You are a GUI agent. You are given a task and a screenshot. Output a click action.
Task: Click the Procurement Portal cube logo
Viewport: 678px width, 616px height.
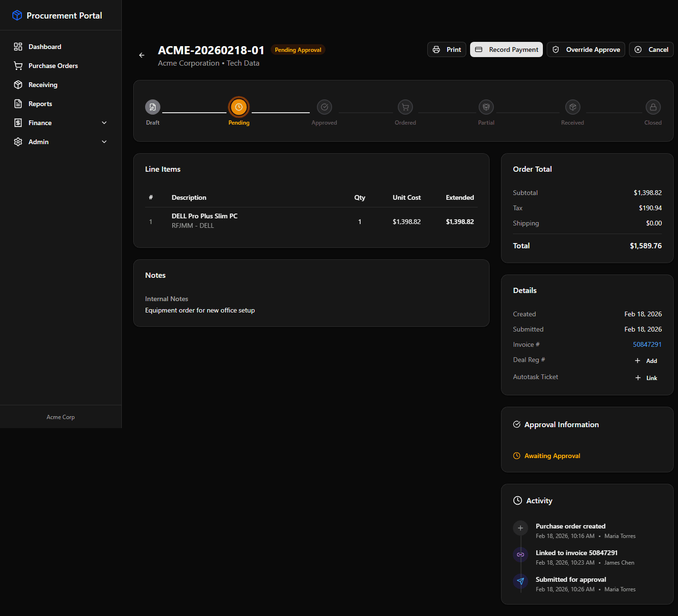click(x=17, y=15)
